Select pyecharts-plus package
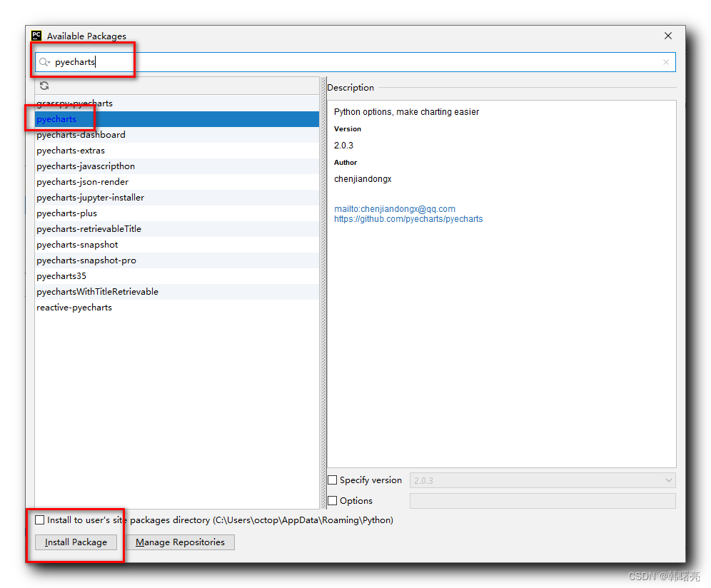This screenshot has height=588, width=711. coord(177,213)
